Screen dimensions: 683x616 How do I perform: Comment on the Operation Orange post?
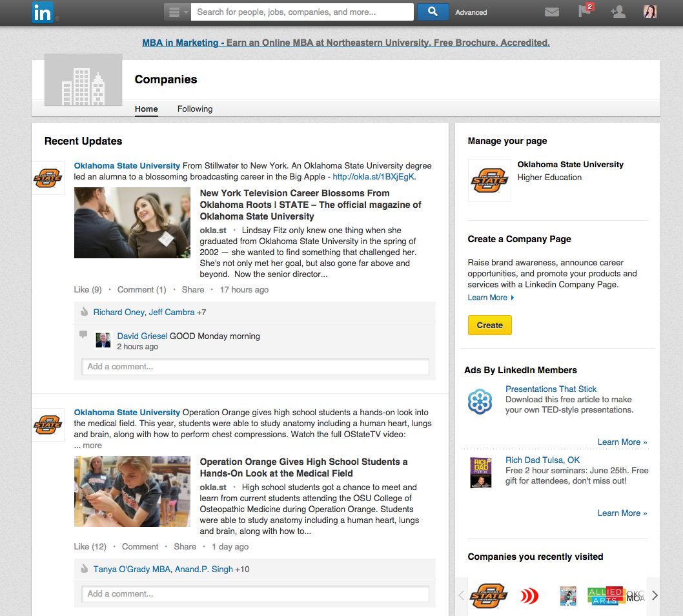click(140, 547)
